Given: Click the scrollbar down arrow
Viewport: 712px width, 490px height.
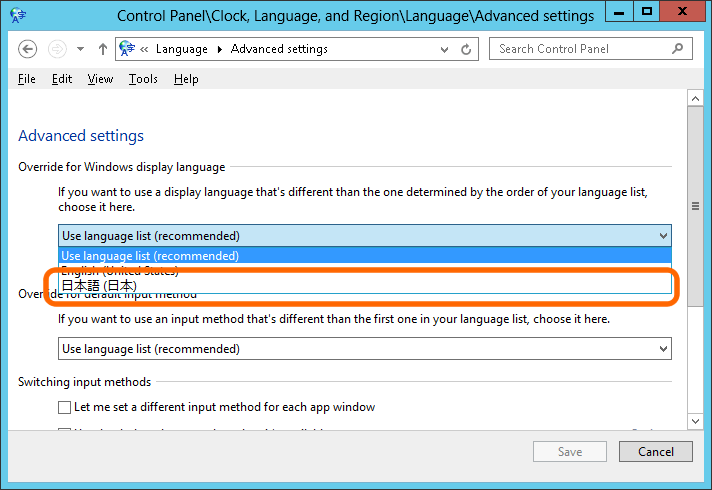Looking at the screenshot, I should click(695, 421).
